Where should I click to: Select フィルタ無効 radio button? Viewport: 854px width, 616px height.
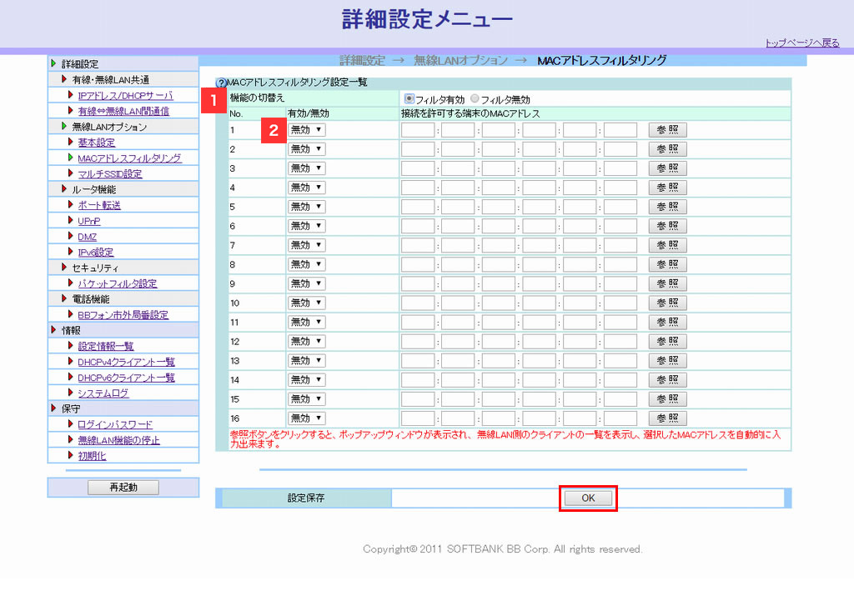(x=475, y=99)
